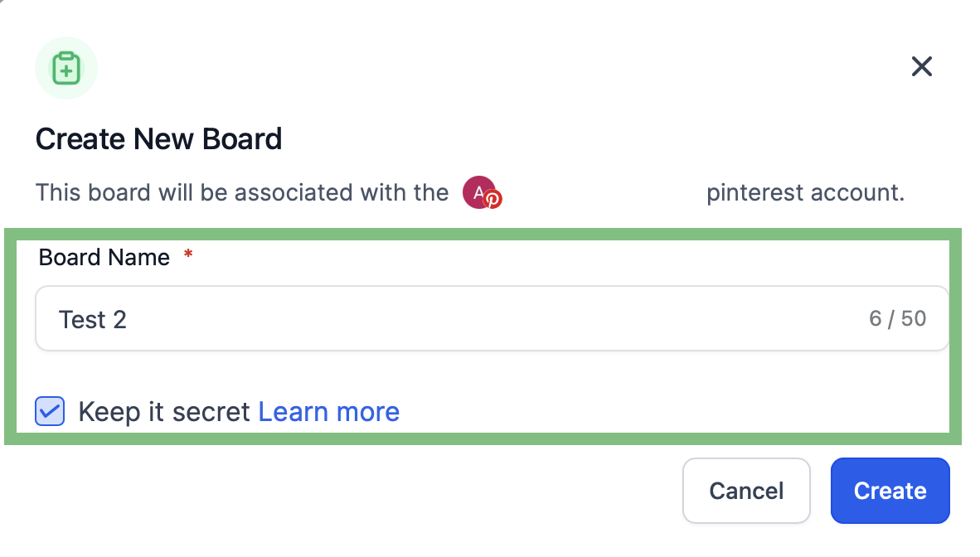Click the 'pinterest account.' text
The width and height of the screenshot is (980, 557).
pos(806,192)
